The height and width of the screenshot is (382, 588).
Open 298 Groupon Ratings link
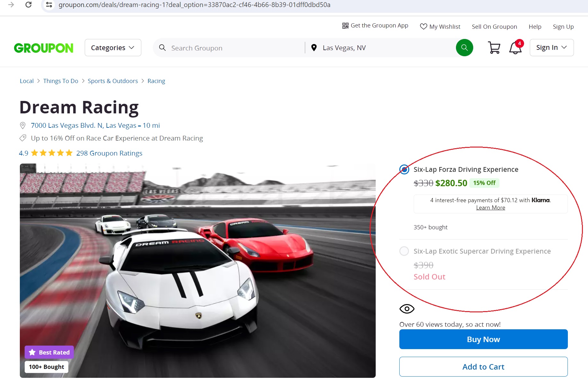point(109,153)
